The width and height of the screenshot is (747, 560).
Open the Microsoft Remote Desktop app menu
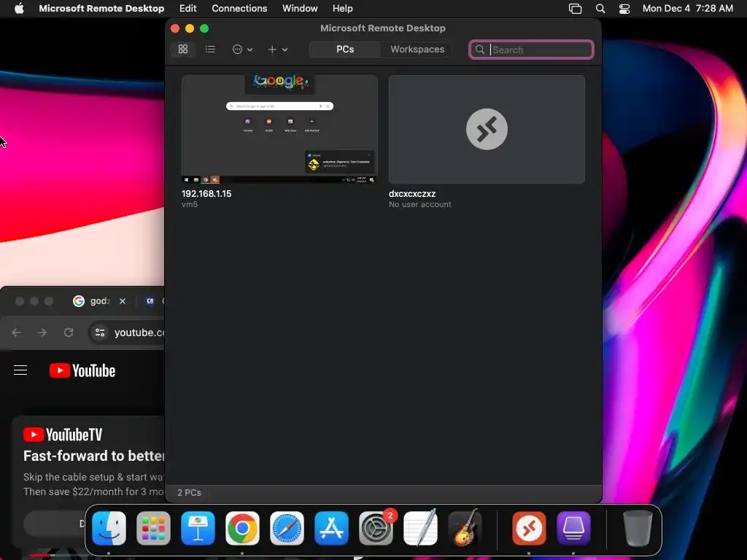pyautogui.click(x=101, y=8)
